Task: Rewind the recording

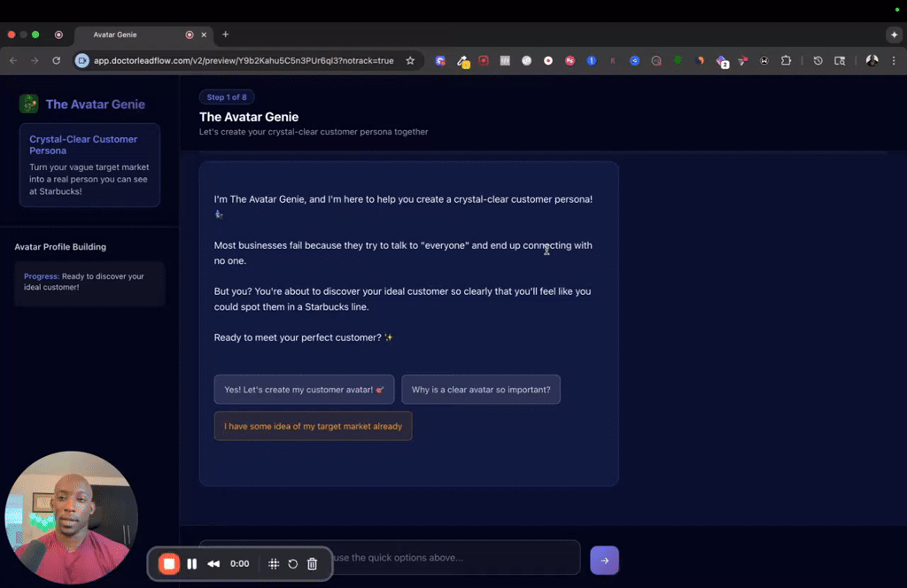Action: coord(213,563)
